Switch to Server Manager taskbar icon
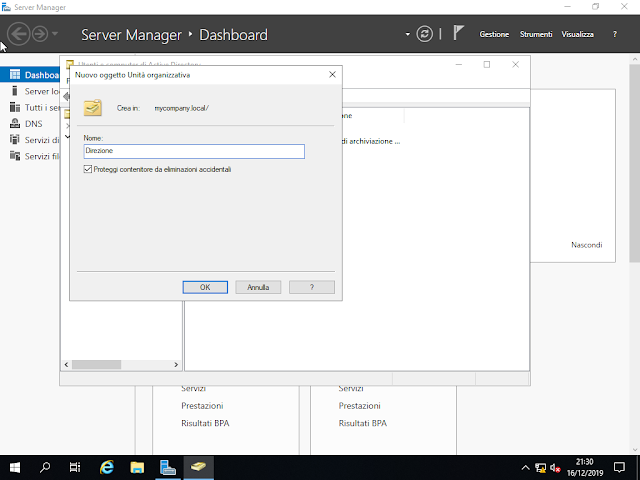640x480 pixels. pos(167,467)
